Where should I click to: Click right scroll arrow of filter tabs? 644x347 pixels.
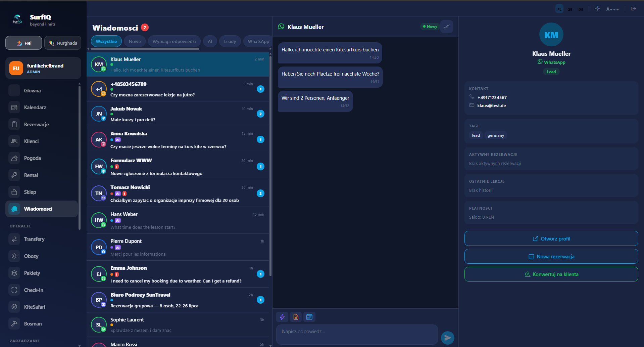point(270,49)
